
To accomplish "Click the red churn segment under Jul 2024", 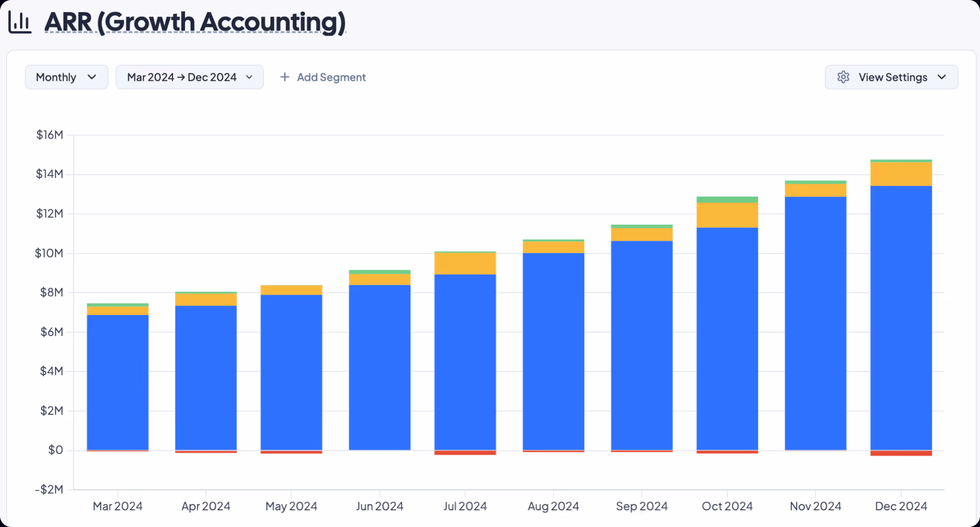I will (x=465, y=453).
